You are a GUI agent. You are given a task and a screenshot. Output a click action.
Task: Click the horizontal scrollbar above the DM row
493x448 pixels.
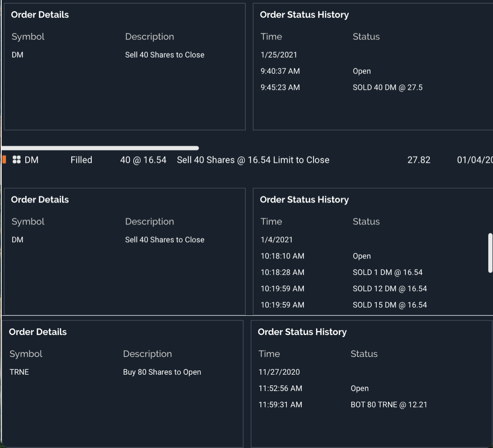pyautogui.click(x=100, y=148)
